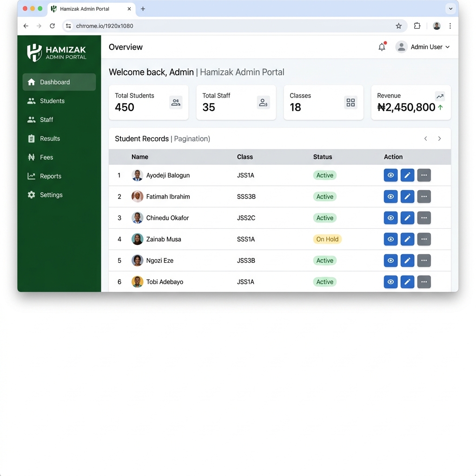Open notifications bell

click(x=382, y=47)
